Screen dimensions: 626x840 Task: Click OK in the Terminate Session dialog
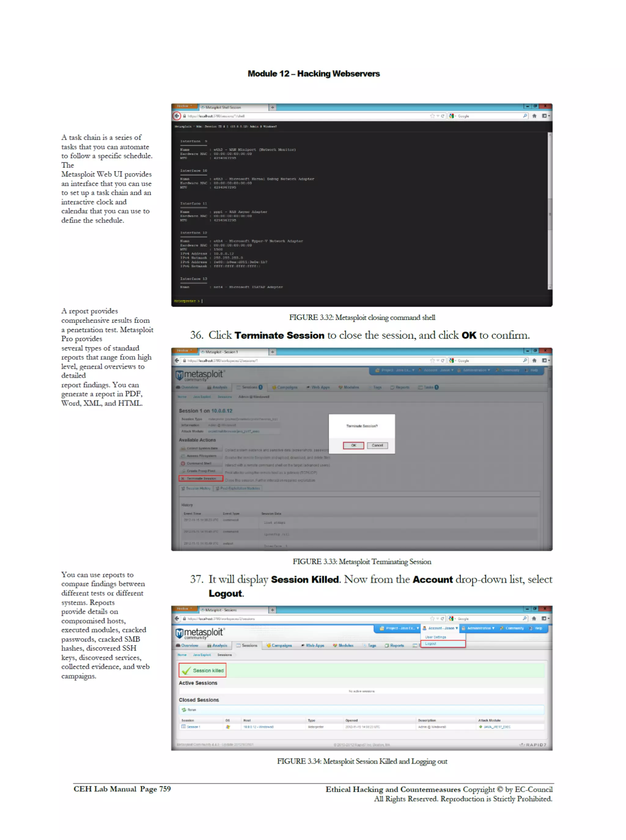(353, 446)
